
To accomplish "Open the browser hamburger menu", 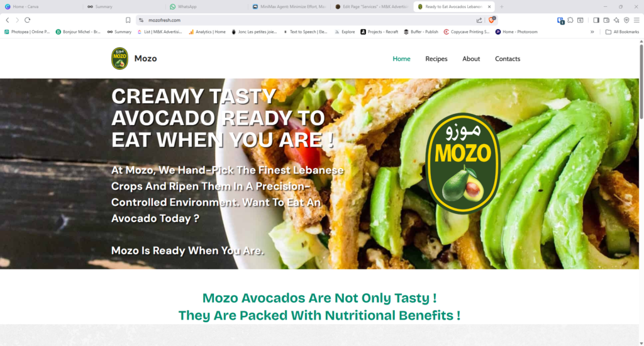I will (x=636, y=20).
